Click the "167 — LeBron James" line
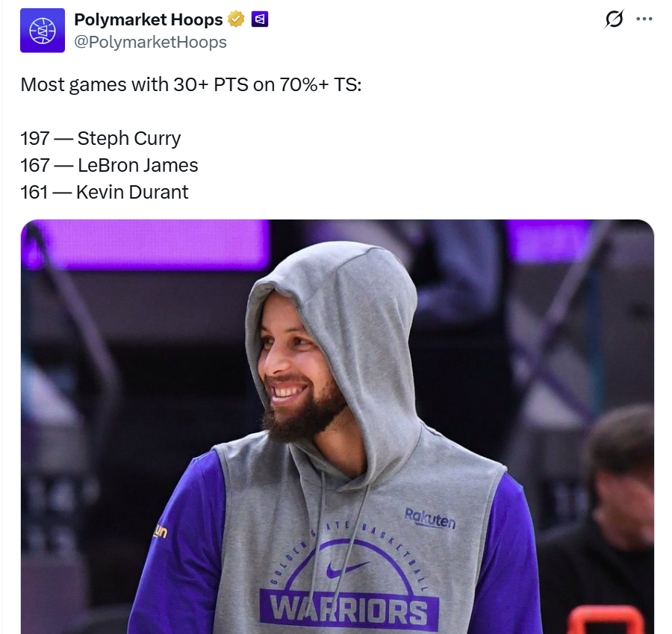The image size is (672, 634). tap(109, 166)
